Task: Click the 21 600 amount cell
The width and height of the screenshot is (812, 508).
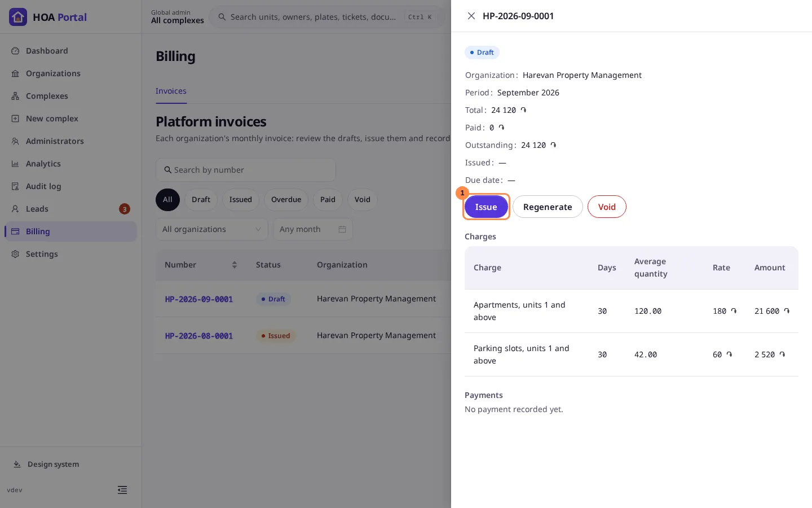Action: (x=772, y=311)
